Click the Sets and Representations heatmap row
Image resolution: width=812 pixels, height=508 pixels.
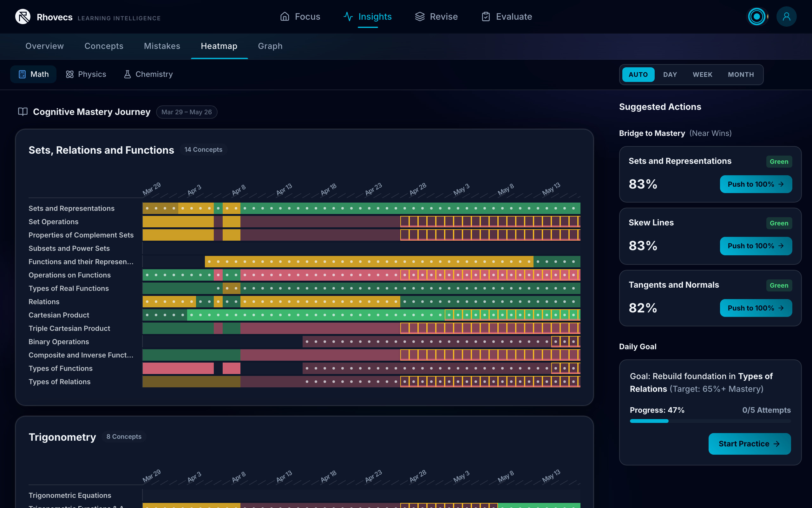(361, 208)
